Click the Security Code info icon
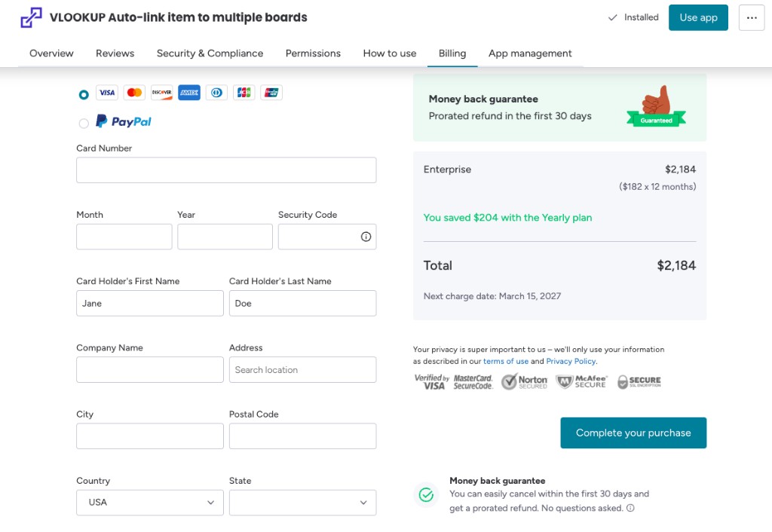The width and height of the screenshot is (772, 532). (x=366, y=237)
